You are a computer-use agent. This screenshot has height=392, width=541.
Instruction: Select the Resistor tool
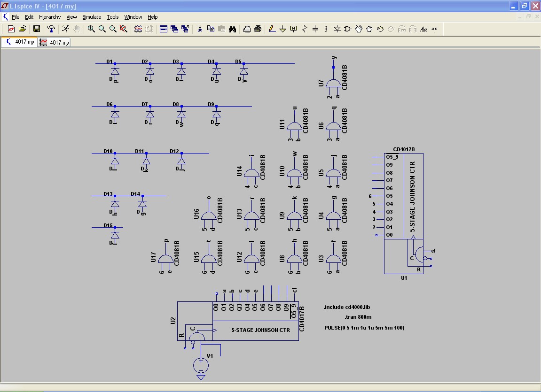[304, 29]
